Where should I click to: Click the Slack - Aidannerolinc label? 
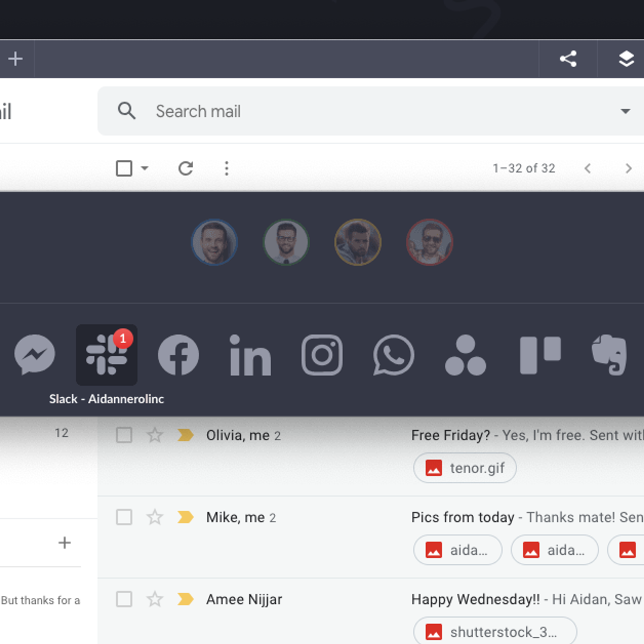pos(107,399)
